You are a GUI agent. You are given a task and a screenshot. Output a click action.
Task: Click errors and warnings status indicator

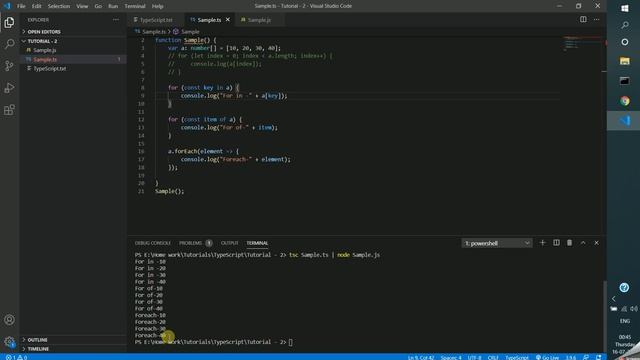pos(16,357)
